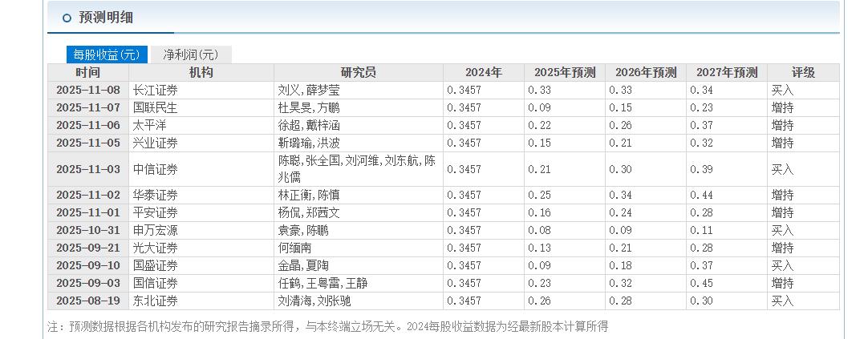Click the 2024年 column header

[x=483, y=72]
